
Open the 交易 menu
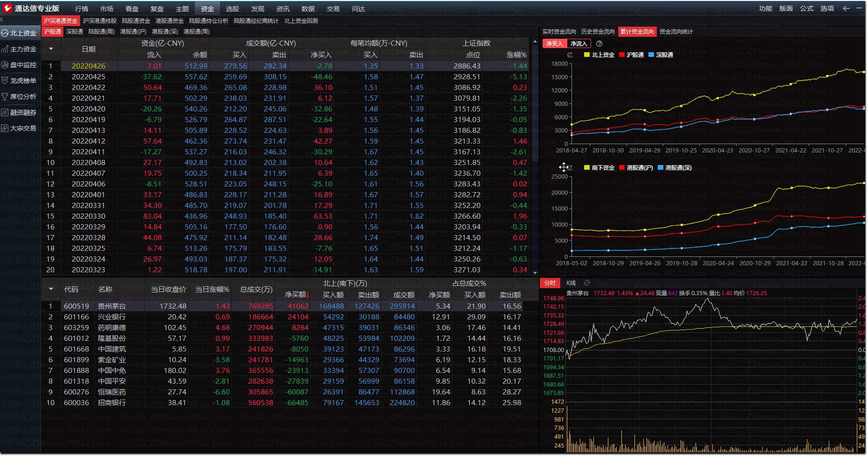click(333, 9)
